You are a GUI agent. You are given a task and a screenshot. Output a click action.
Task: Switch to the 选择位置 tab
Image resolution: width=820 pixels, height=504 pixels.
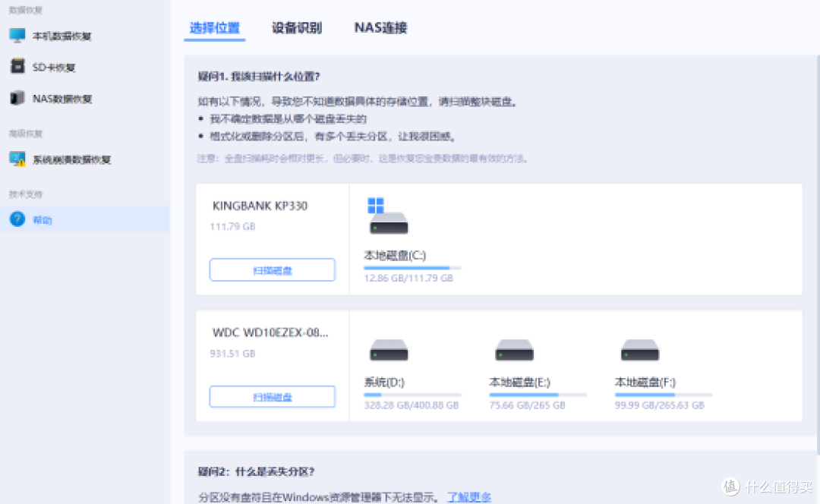pos(214,28)
